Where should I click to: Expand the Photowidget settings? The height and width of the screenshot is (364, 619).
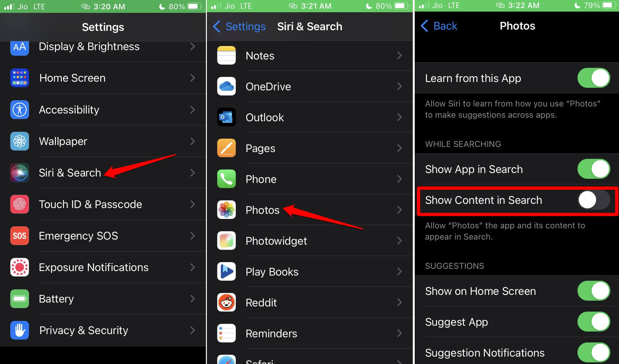click(x=309, y=241)
